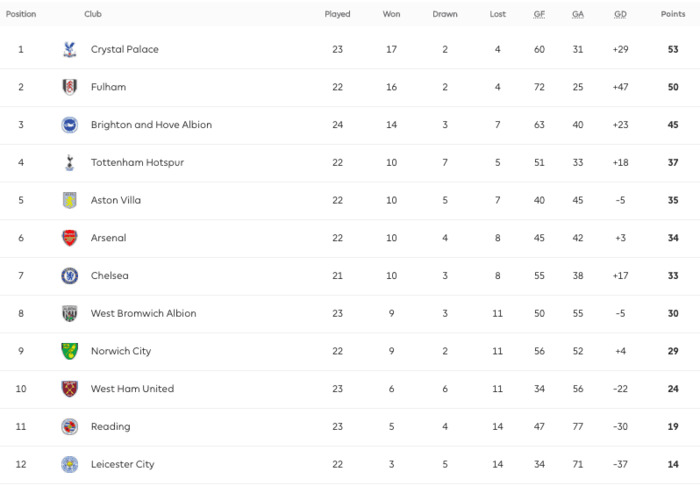700x486 pixels.
Task: Click the West Ham United crest
Action: pyautogui.click(x=70, y=389)
